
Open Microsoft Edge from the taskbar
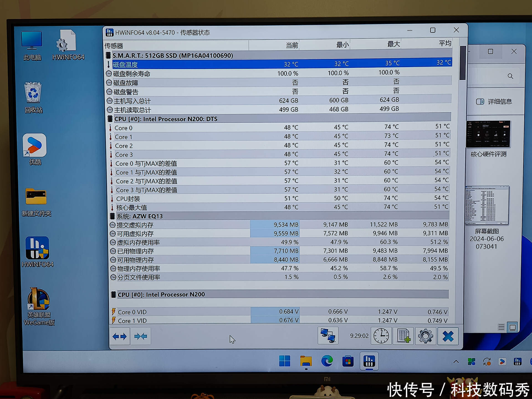327,361
